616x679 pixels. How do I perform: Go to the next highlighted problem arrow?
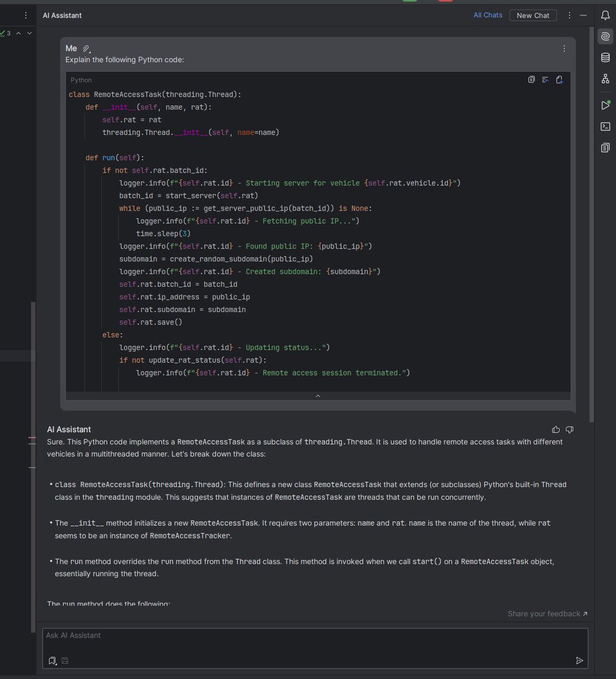[x=29, y=33]
